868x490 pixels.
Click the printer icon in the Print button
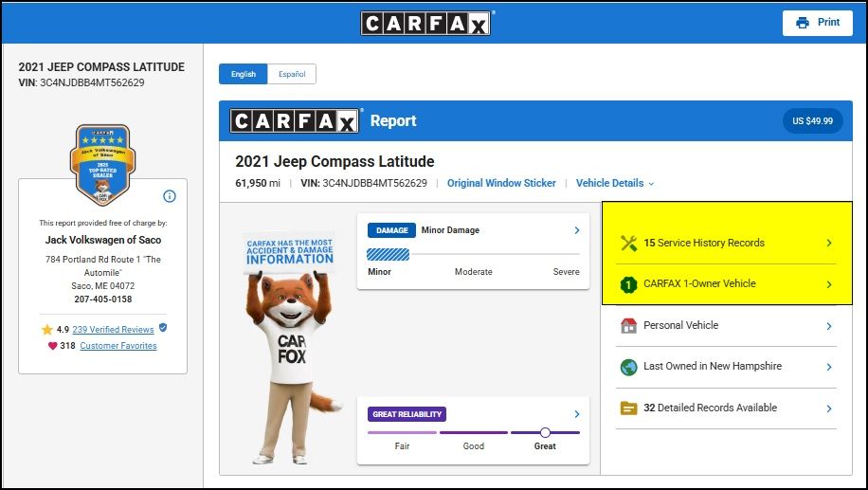click(802, 23)
